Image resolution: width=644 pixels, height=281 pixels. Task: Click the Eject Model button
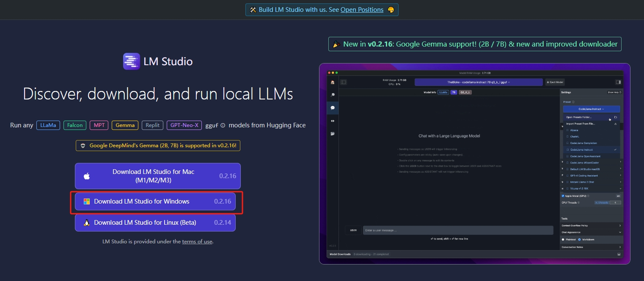pos(555,82)
